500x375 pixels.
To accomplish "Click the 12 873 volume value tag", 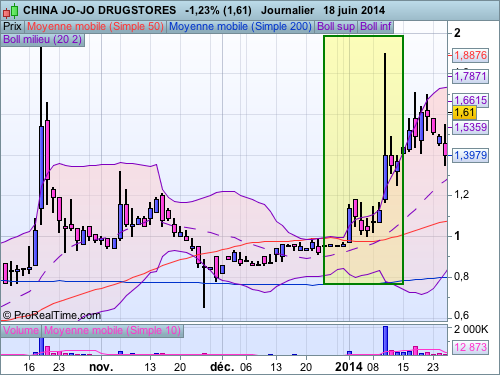I will pyautogui.click(x=470, y=347).
